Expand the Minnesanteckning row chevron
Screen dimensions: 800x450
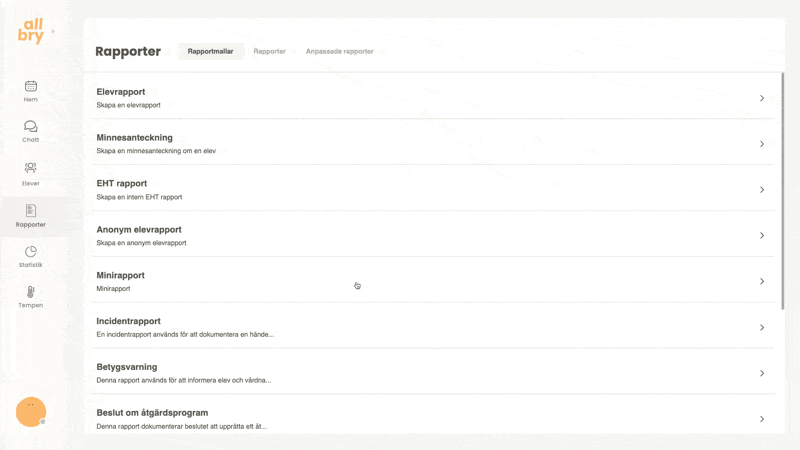[762, 144]
